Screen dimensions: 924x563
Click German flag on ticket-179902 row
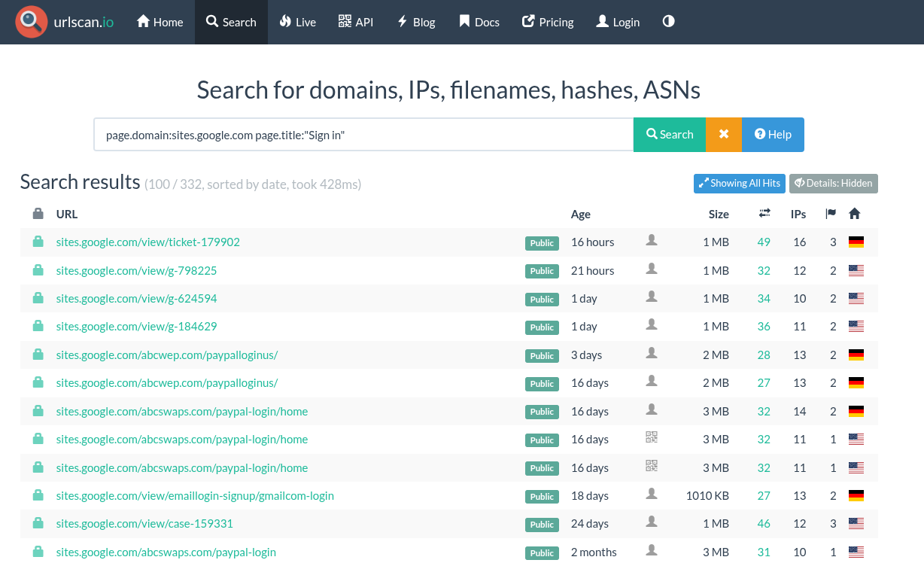point(856,242)
